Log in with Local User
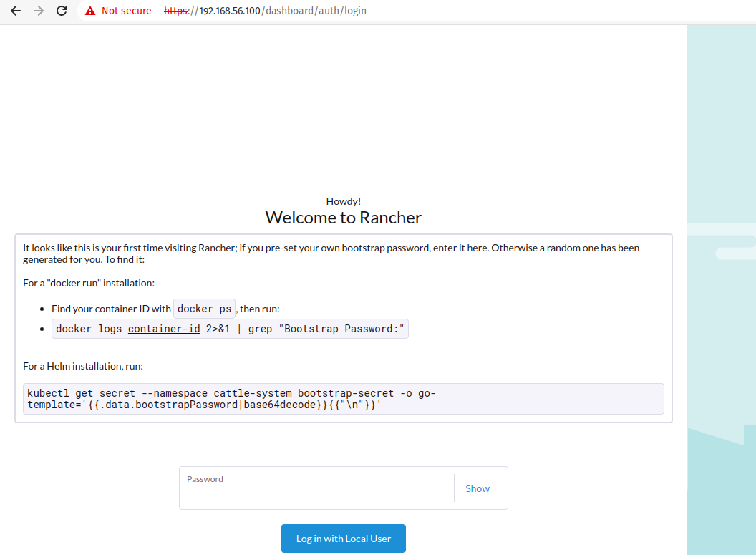The height and width of the screenshot is (555, 756). 344,539
